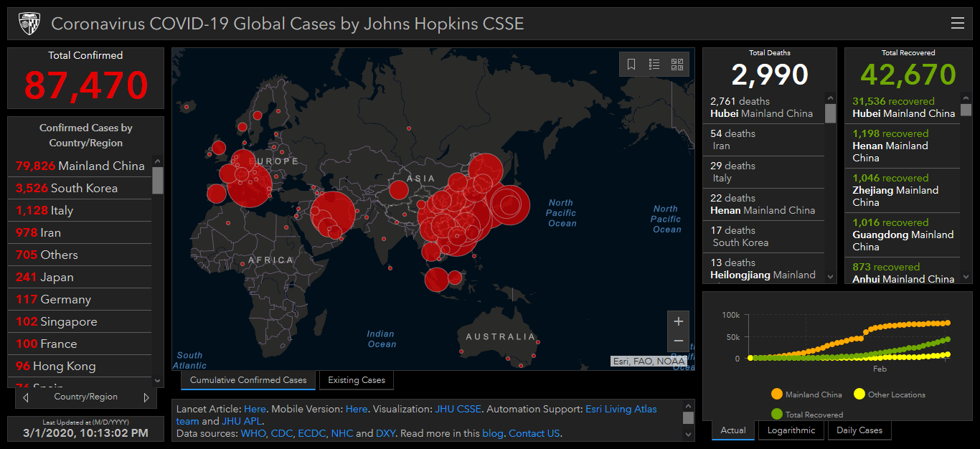Image resolution: width=980 pixels, height=449 pixels.
Task: Click the Contact US link
Action: (x=534, y=433)
